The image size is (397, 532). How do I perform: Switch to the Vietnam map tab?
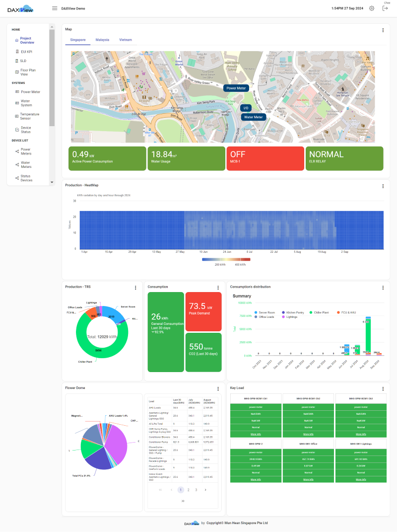coord(126,39)
